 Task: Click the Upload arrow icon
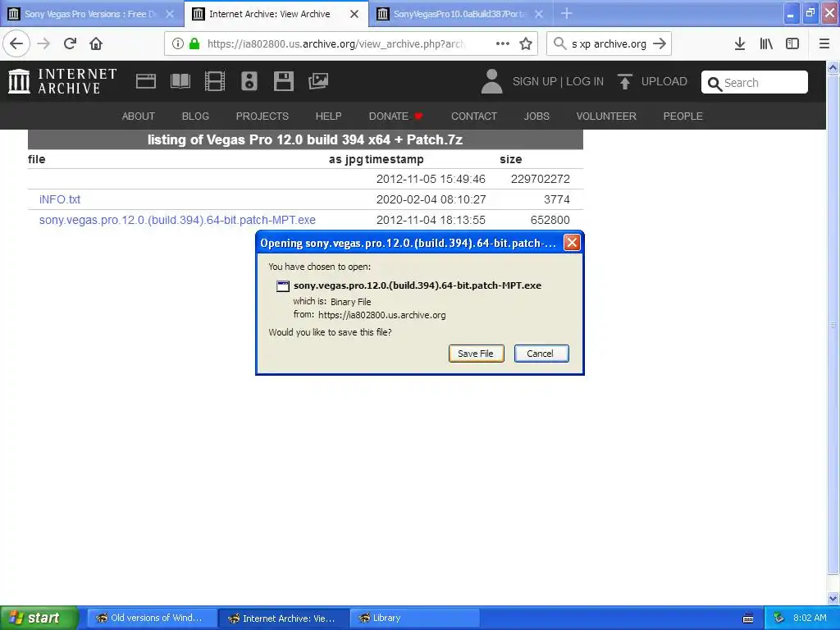(624, 81)
